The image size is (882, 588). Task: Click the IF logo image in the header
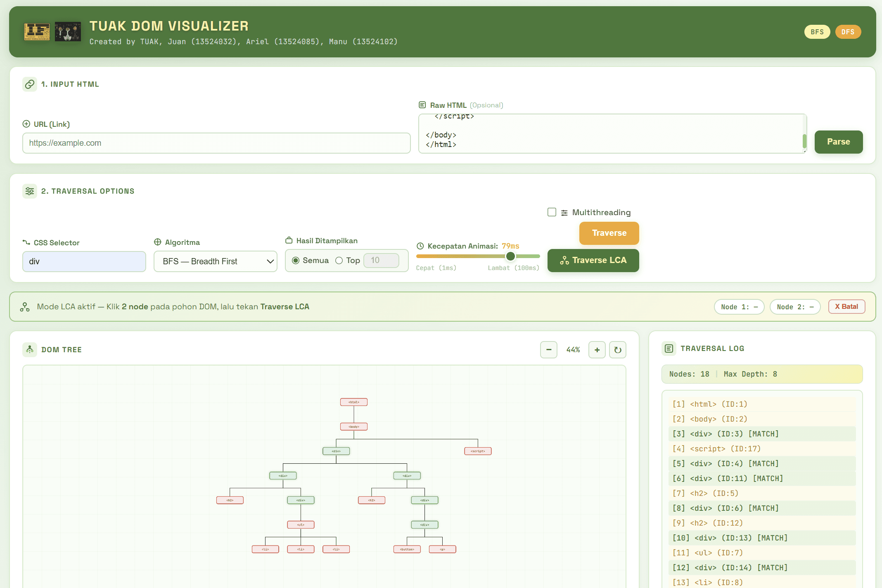point(37,32)
